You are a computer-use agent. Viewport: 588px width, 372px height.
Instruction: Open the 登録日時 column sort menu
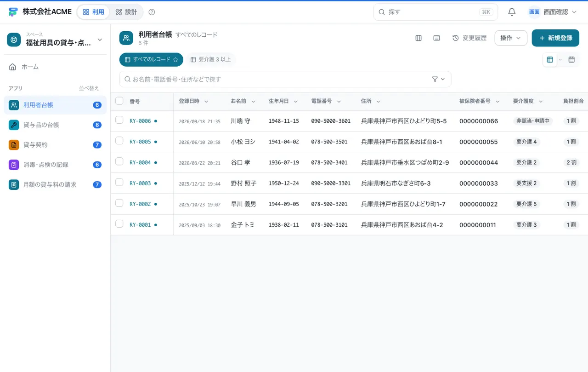coord(206,102)
